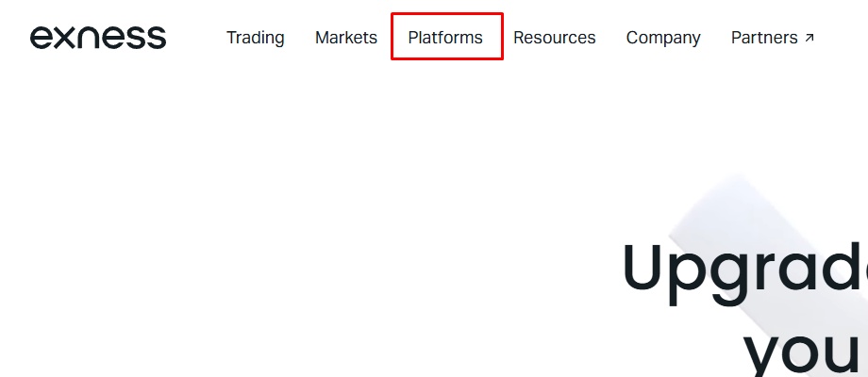The width and height of the screenshot is (868, 377).
Task: Expand the Company navigation menu
Action: tap(663, 38)
